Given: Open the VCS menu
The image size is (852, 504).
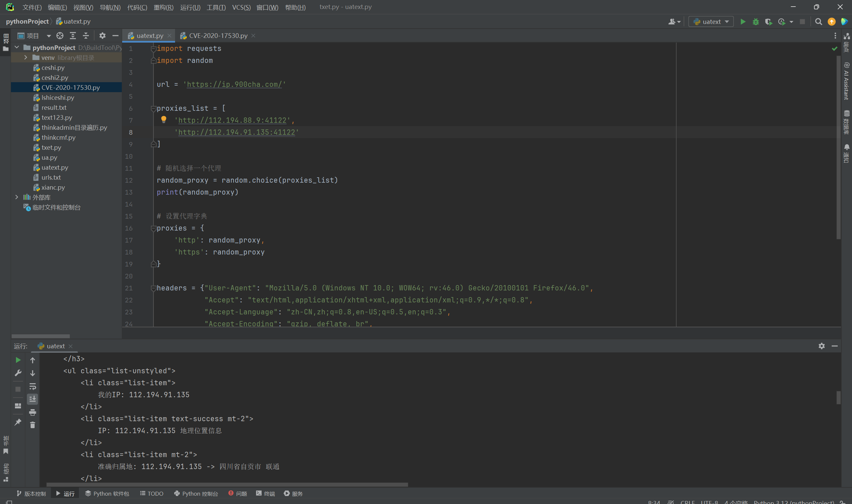Looking at the screenshot, I should point(241,7).
